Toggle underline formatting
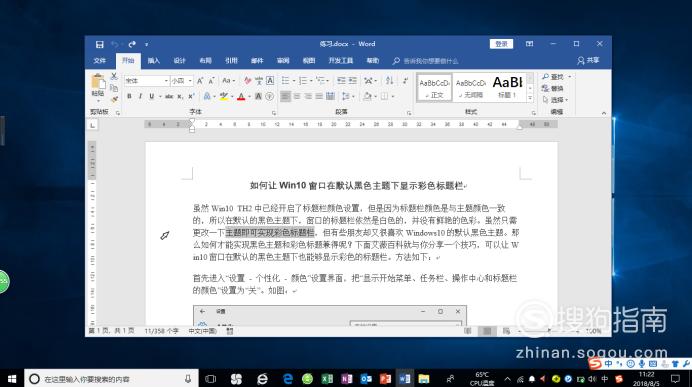692x387 pixels. point(152,96)
